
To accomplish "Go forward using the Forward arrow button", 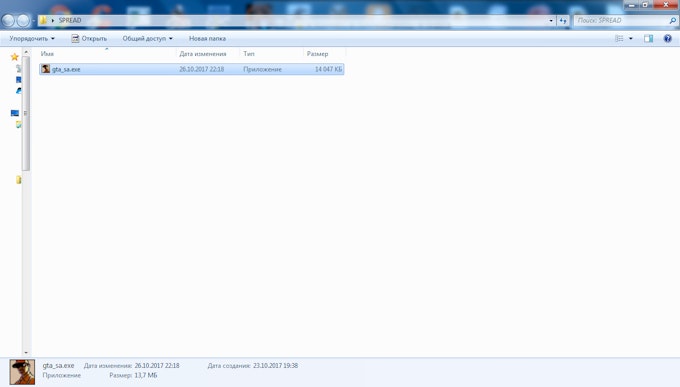I will click(x=23, y=20).
